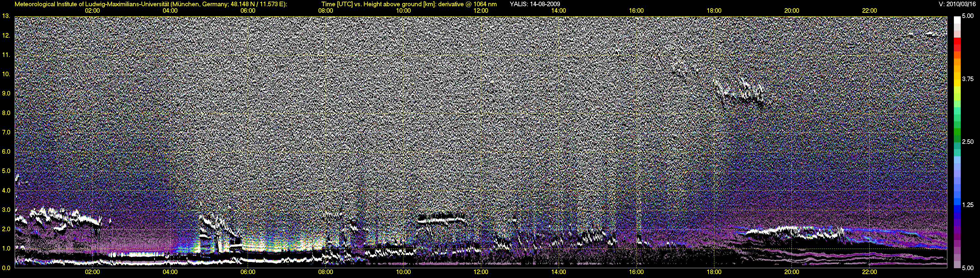Click the 22:00 label on the bottom time axis
This screenshot has height=278, width=980.
[870, 272]
